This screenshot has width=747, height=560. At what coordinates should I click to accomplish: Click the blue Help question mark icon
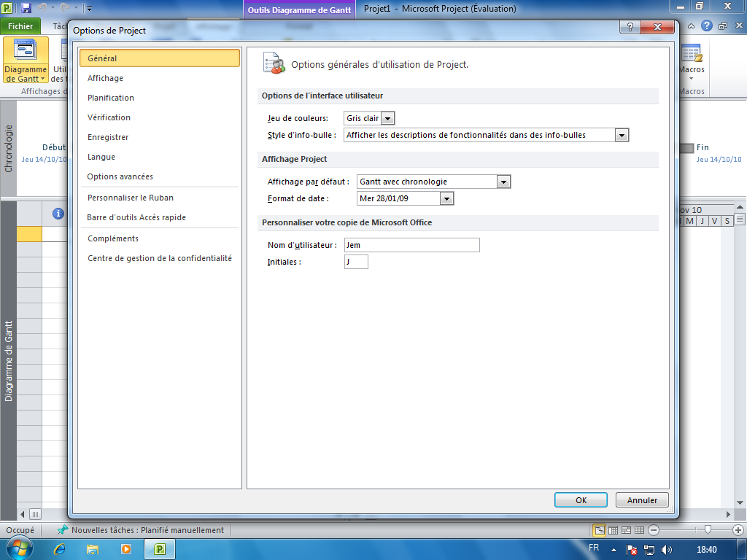[x=707, y=26]
